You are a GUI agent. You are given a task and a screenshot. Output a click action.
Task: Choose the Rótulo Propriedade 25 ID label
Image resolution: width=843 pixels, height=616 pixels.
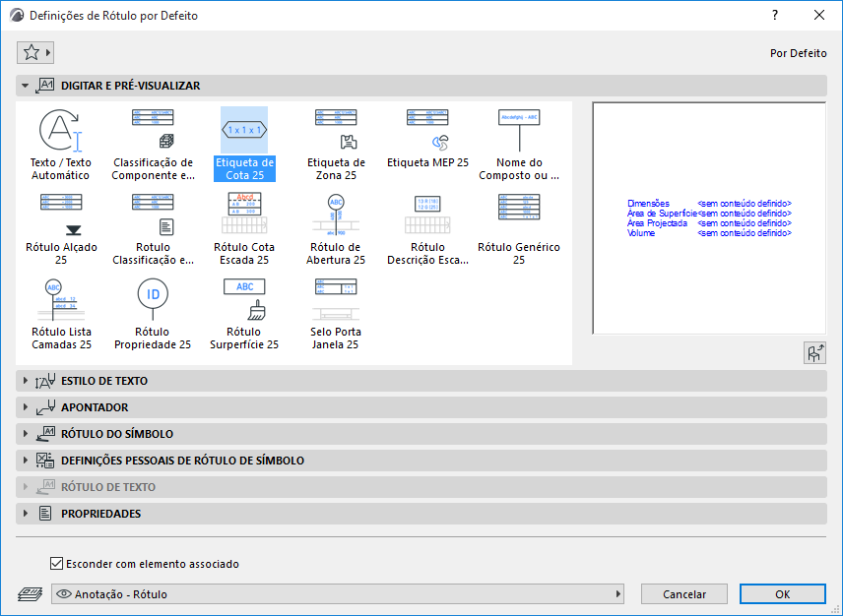pyautogui.click(x=153, y=314)
